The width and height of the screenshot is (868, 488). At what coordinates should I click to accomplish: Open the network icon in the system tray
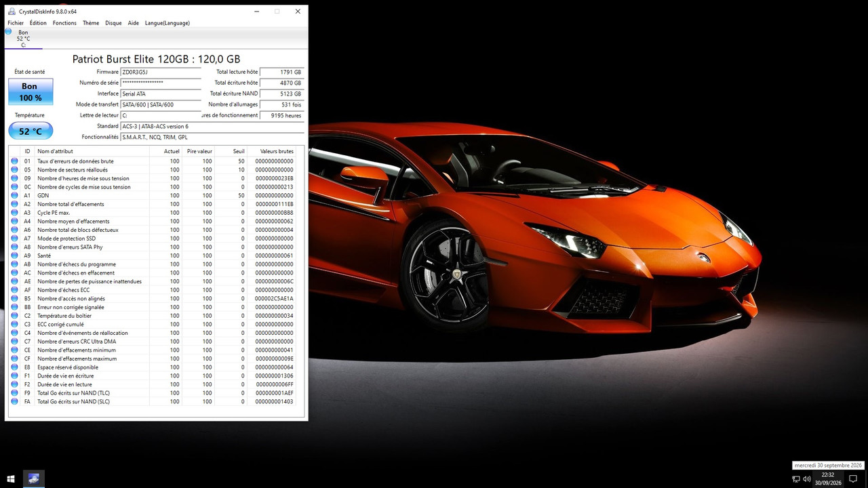(796, 479)
